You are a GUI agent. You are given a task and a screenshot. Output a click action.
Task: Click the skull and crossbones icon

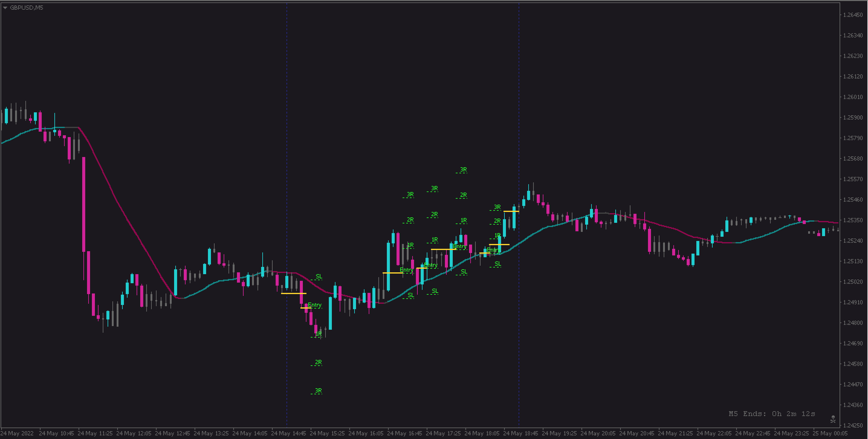[x=833, y=419]
